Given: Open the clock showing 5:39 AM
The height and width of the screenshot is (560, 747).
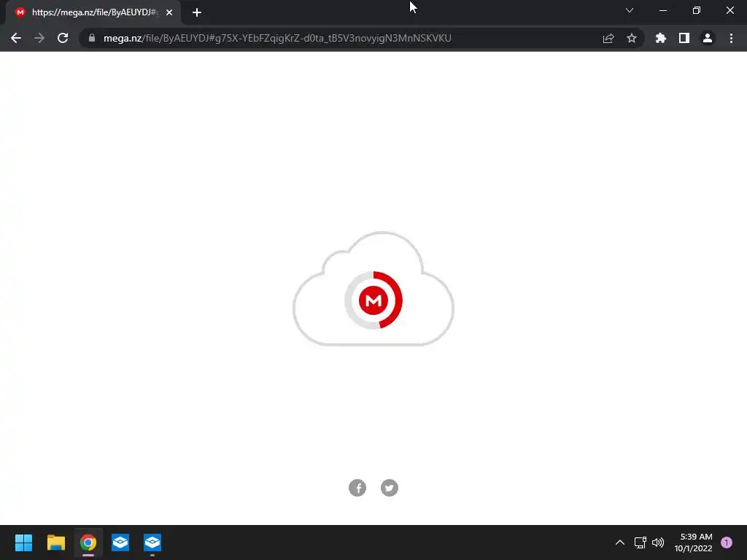Looking at the screenshot, I should (693, 542).
